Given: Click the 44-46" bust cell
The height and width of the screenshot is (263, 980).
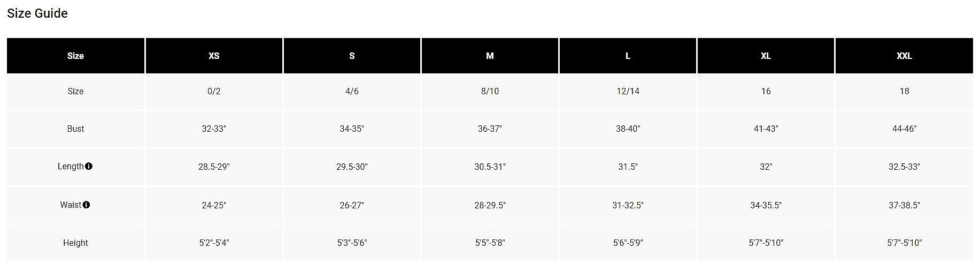Looking at the screenshot, I should (x=904, y=129).
